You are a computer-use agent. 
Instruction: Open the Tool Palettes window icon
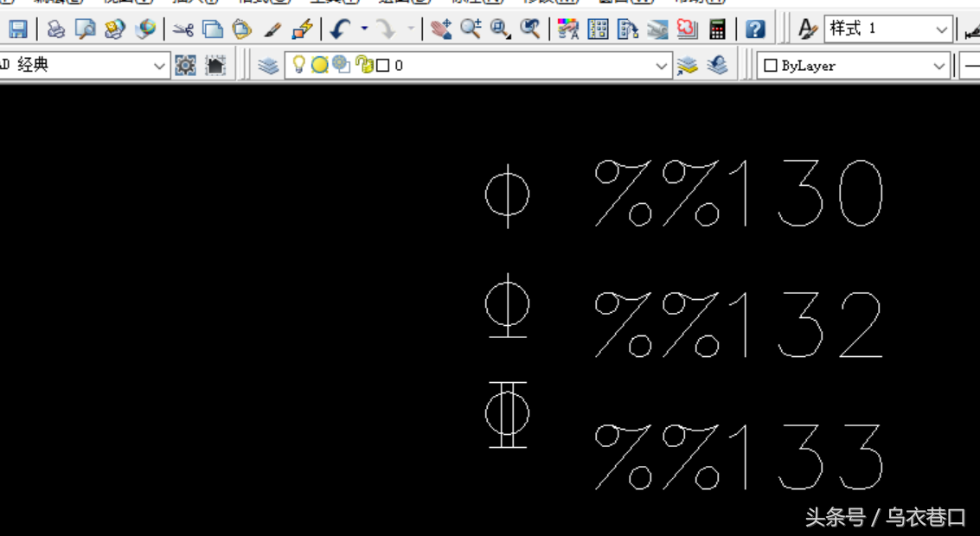click(627, 29)
